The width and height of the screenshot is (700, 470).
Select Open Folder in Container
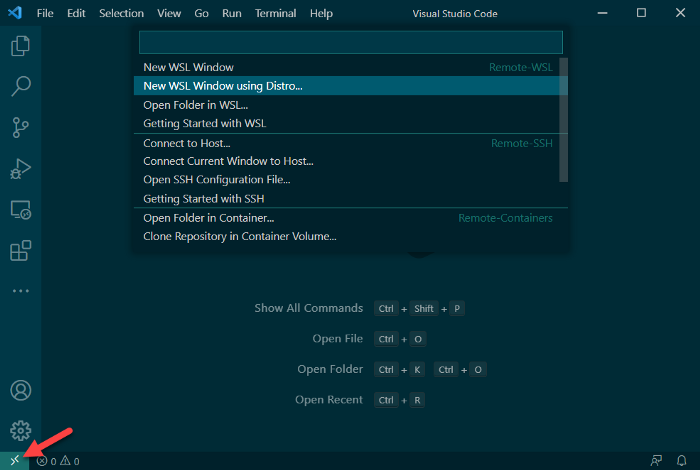(x=209, y=218)
